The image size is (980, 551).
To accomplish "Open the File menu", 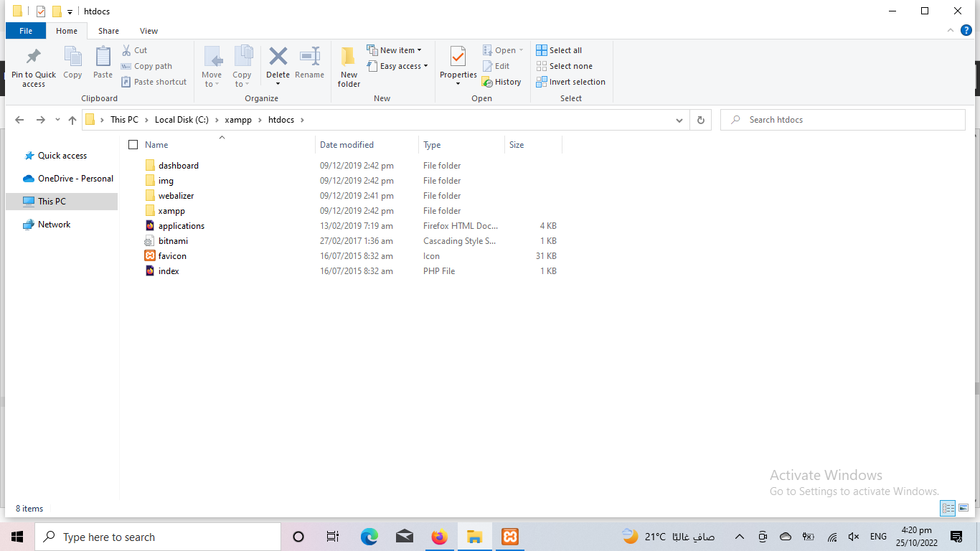I will pos(26,31).
